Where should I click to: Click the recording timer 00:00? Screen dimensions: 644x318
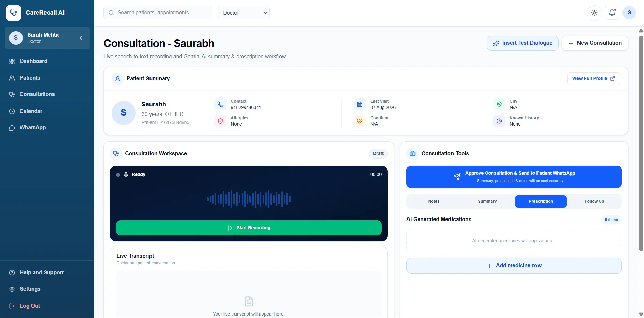[x=376, y=174]
